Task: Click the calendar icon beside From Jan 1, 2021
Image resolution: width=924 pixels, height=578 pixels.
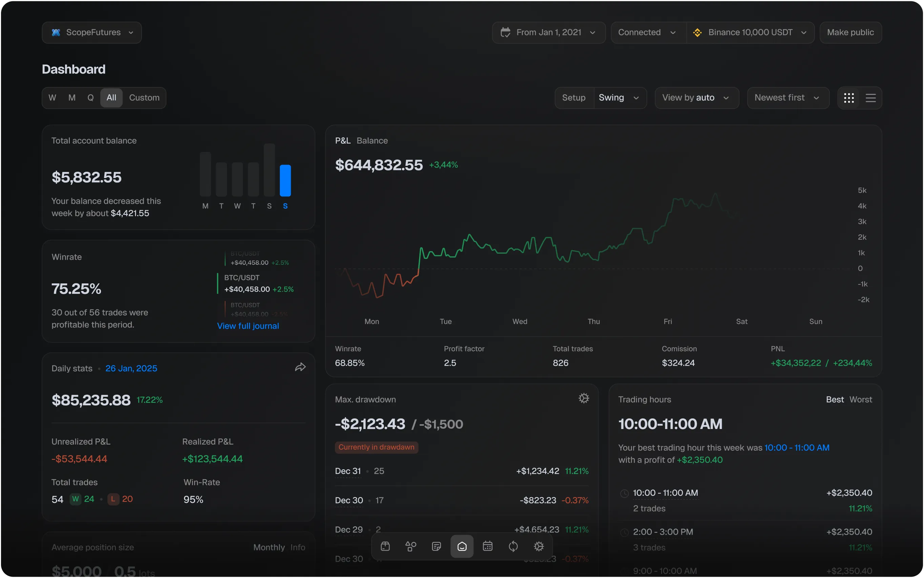Action: (x=506, y=33)
